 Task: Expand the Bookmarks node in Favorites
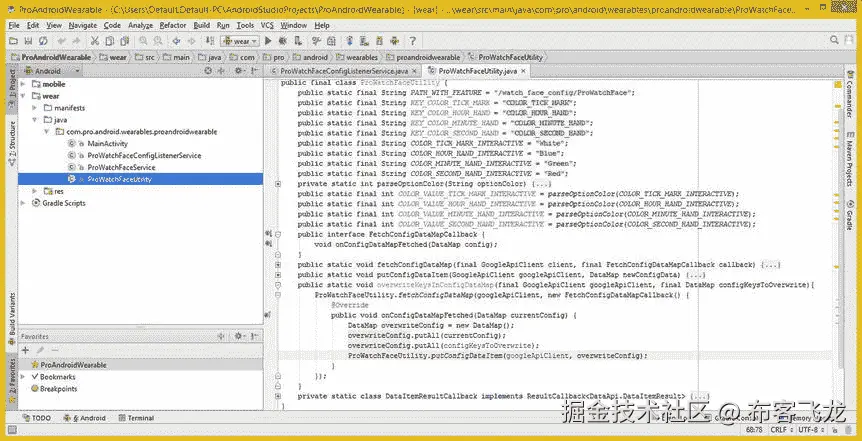tap(23, 377)
